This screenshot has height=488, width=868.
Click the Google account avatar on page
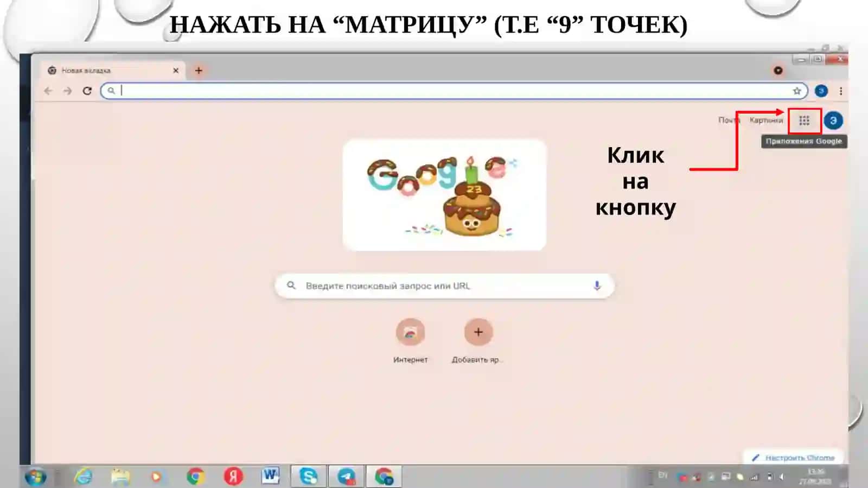click(833, 121)
